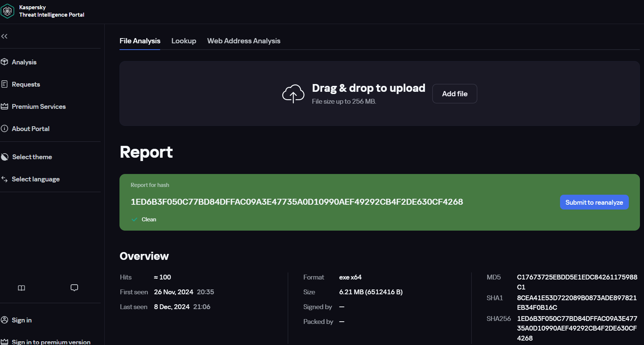Go to Premium Services
This screenshot has height=345, width=644.
tap(39, 107)
